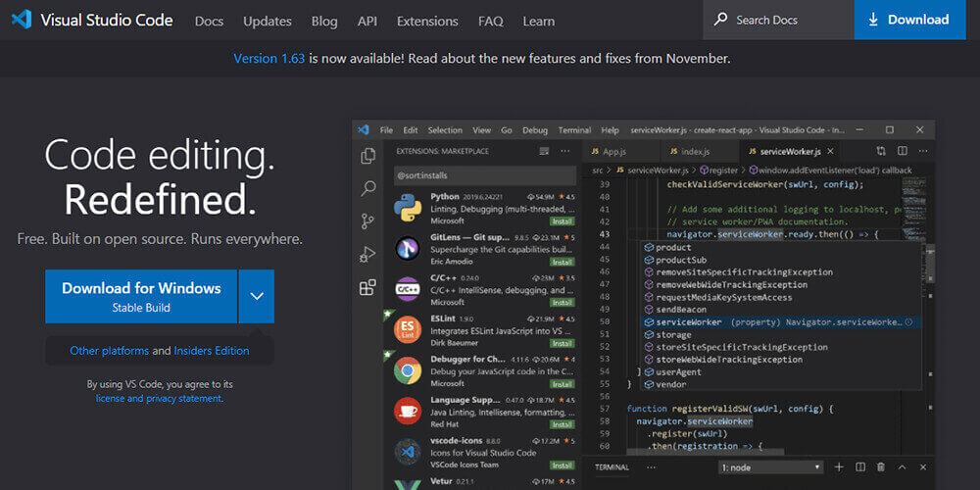Open the FAQ navigation item

coord(491,21)
